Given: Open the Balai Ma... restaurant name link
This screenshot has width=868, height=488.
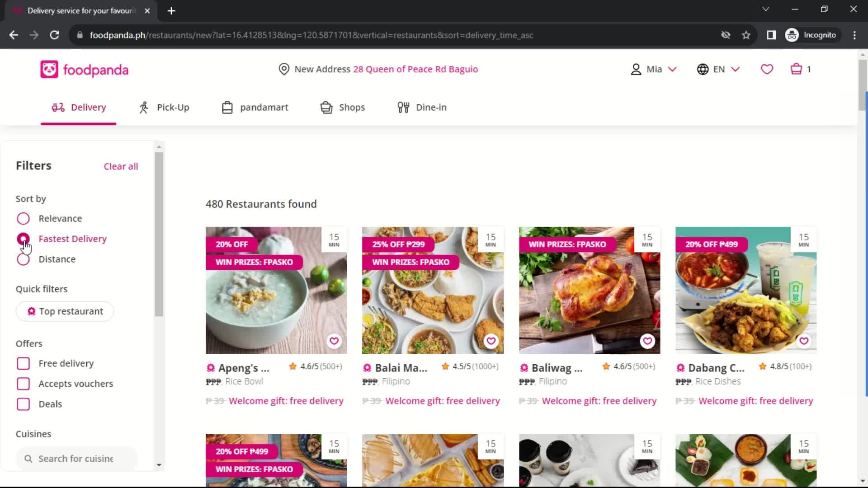Looking at the screenshot, I should coord(401,368).
